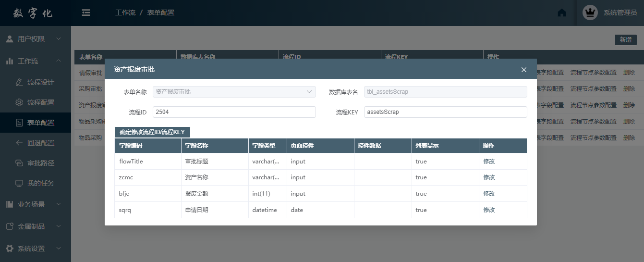Click the home icon in header
The height and width of the screenshot is (262, 644).
tap(561, 13)
